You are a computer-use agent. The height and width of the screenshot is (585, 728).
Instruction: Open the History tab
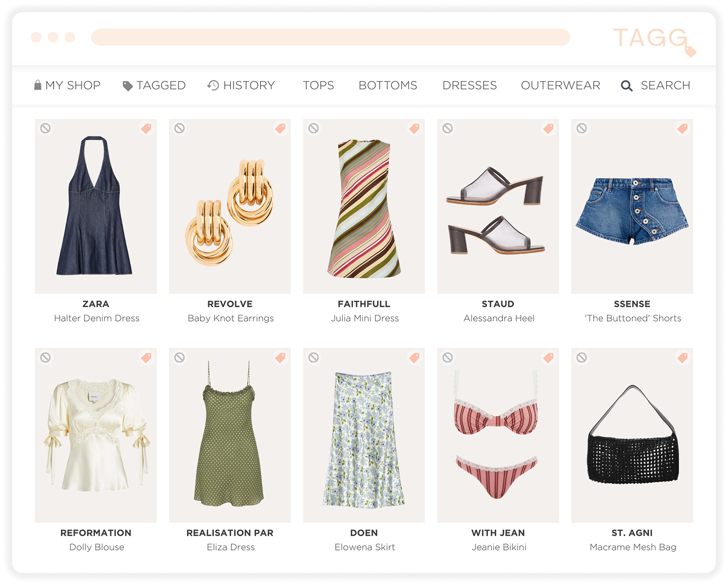[241, 85]
